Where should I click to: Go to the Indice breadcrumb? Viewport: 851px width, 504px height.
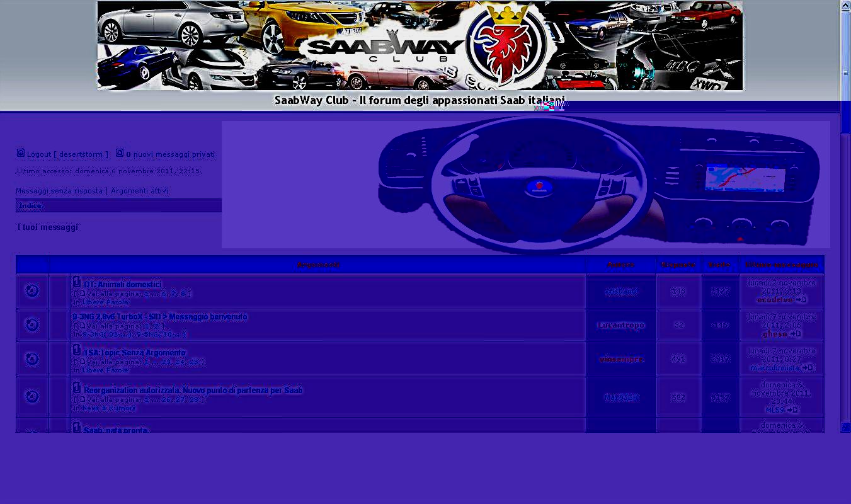(x=30, y=206)
